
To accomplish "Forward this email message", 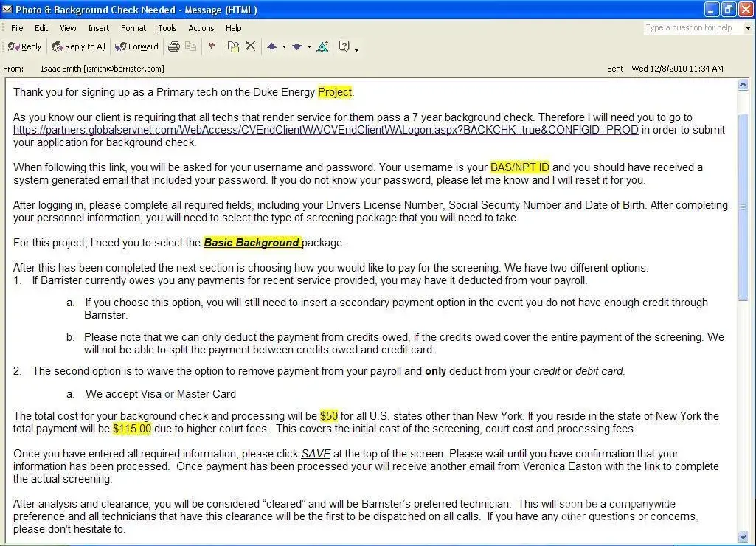I will [x=136, y=46].
